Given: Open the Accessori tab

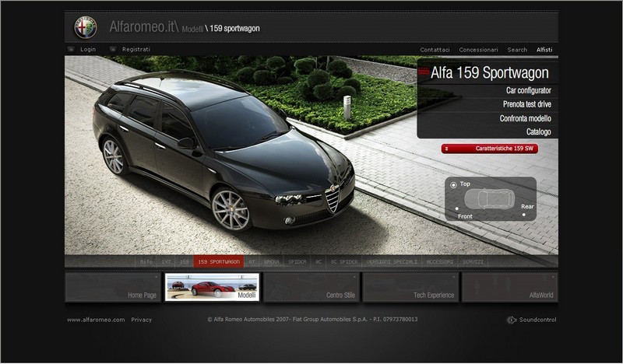Looking at the screenshot, I should point(439,262).
